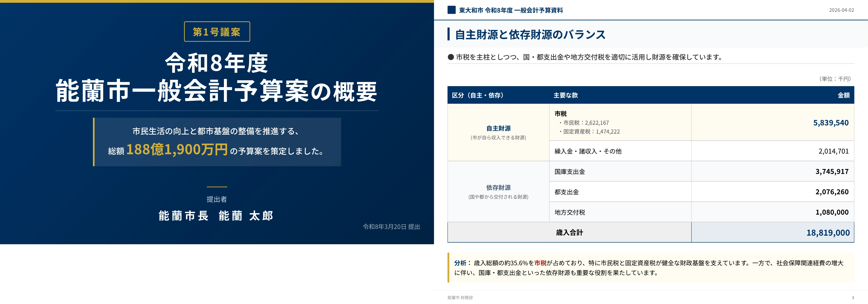Click the slide title 自主財源と依存財源のバランス
868x304 pixels.
point(530,34)
